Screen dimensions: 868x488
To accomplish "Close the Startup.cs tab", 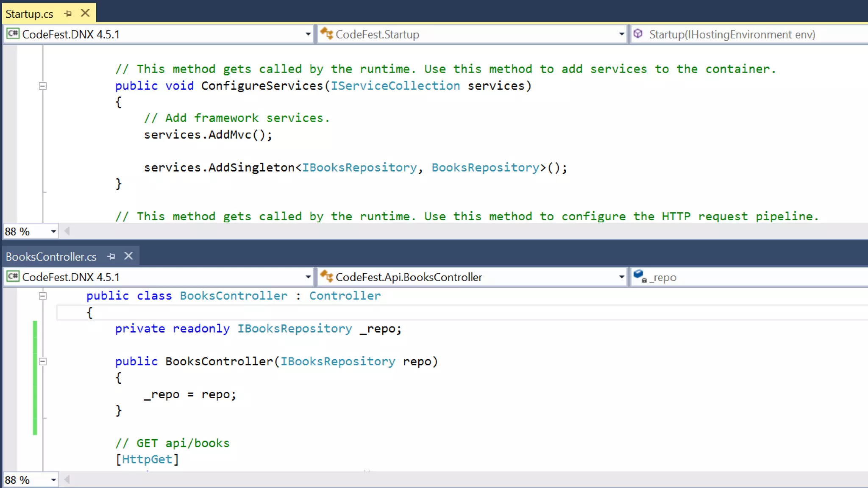I will [x=85, y=13].
